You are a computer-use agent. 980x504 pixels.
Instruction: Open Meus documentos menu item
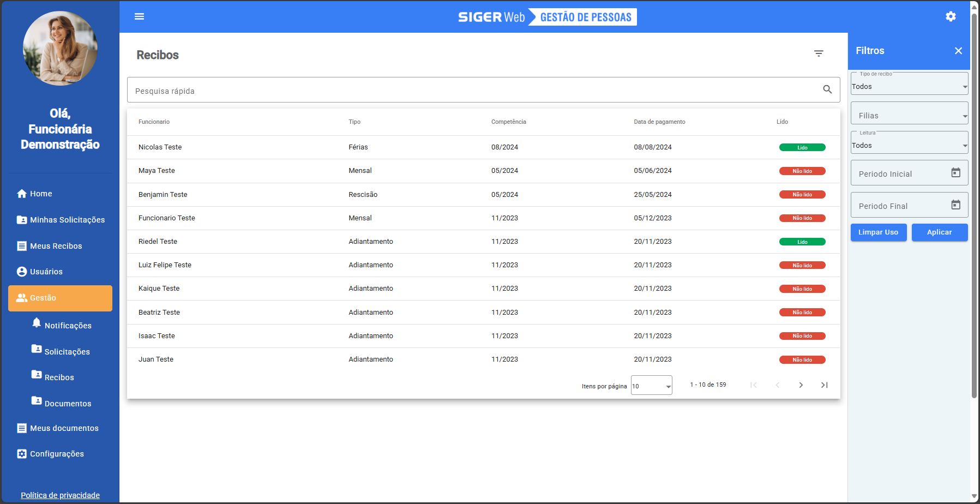click(x=60, y=428)
